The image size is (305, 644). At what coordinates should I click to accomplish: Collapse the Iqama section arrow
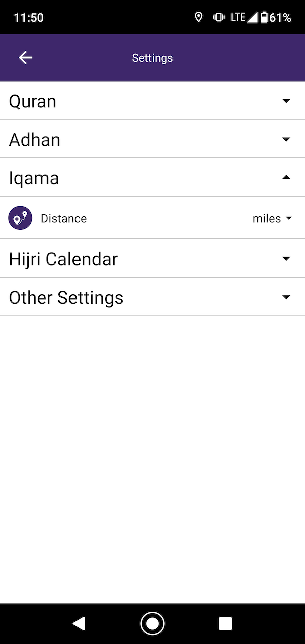pyautogui.click(x=286, y=177)
